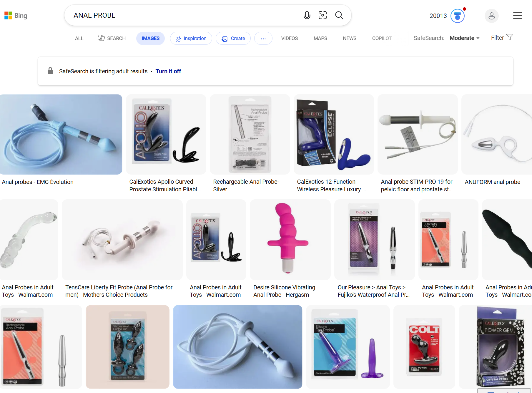Viewport: 532px width, 393px height.
Task: Open the MAPS tab
Action: click(x=320, y=38)
